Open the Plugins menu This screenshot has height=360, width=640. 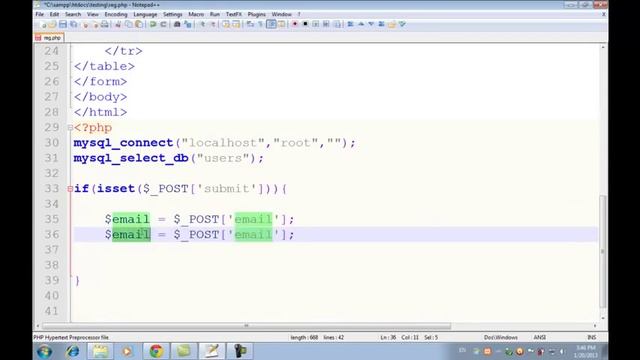(x=257, y=14)
